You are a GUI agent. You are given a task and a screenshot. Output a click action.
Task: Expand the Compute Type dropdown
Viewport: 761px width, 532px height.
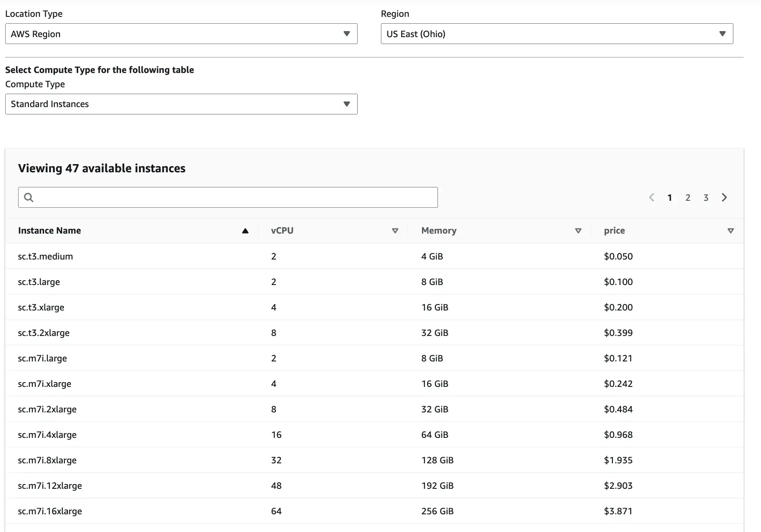tap(181, 104)
